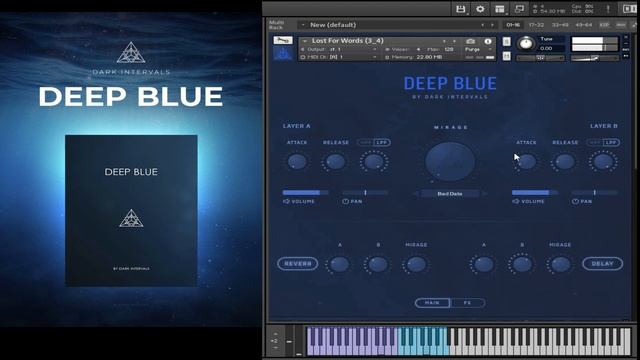
Task: Adjust the instrument header volume slider
Action: pyautogui.click(x=595, y=58)
